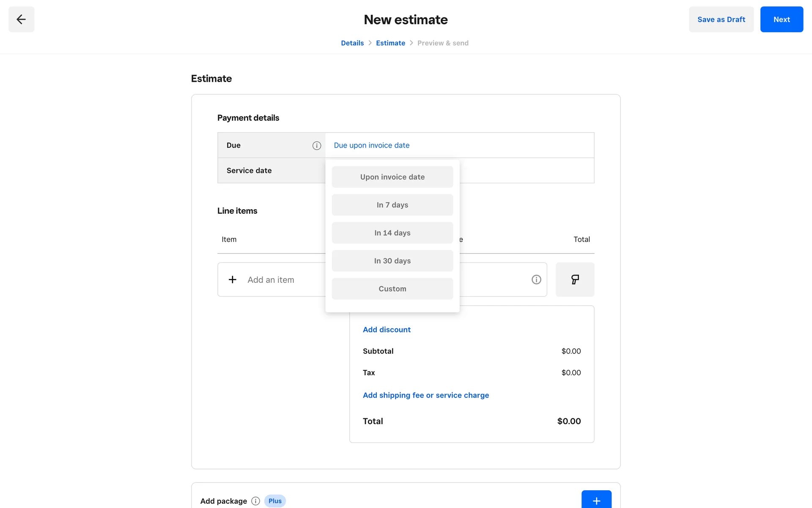Viewport: 812px width, 508px height.
Task: Click Save as Draft button
Action: tap(721, 19)
